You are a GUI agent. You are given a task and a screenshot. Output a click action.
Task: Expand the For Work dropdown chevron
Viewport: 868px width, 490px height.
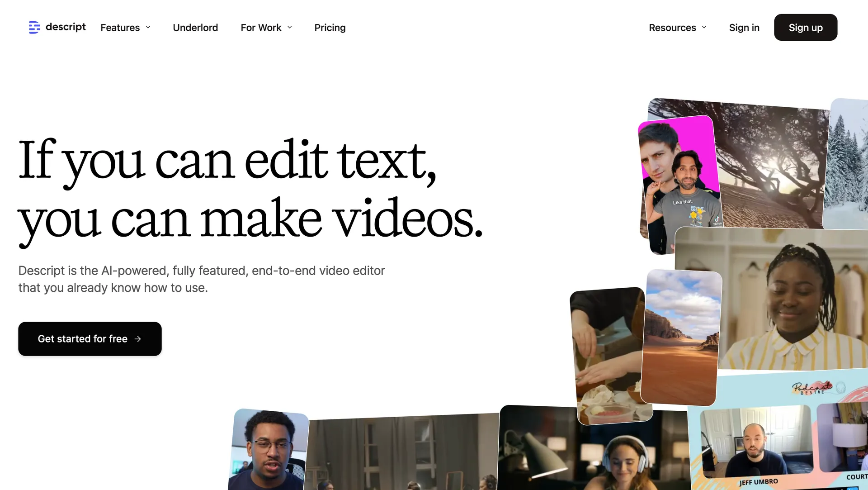click(x=290, y=28)
